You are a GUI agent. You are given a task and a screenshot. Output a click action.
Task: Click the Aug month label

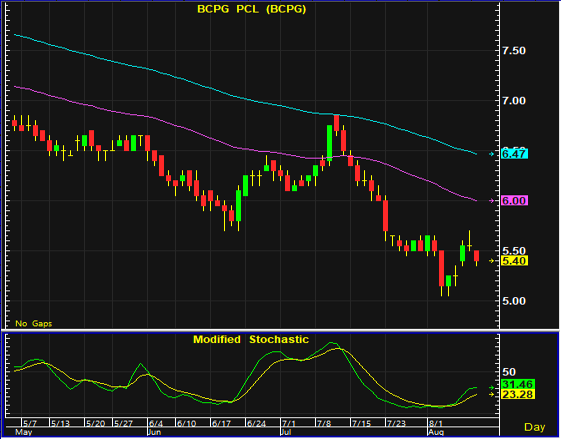436,432
